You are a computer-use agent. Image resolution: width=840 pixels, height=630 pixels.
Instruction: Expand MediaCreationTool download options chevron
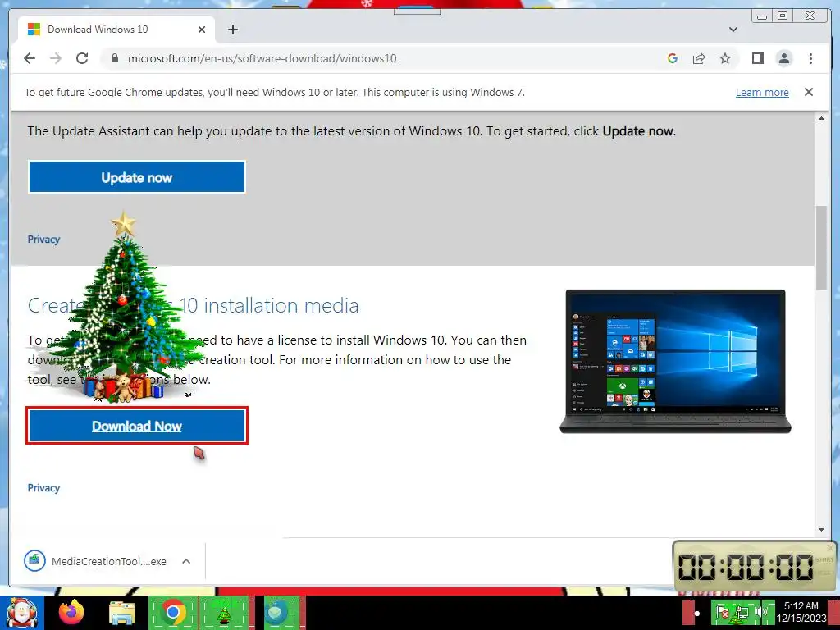186,561
